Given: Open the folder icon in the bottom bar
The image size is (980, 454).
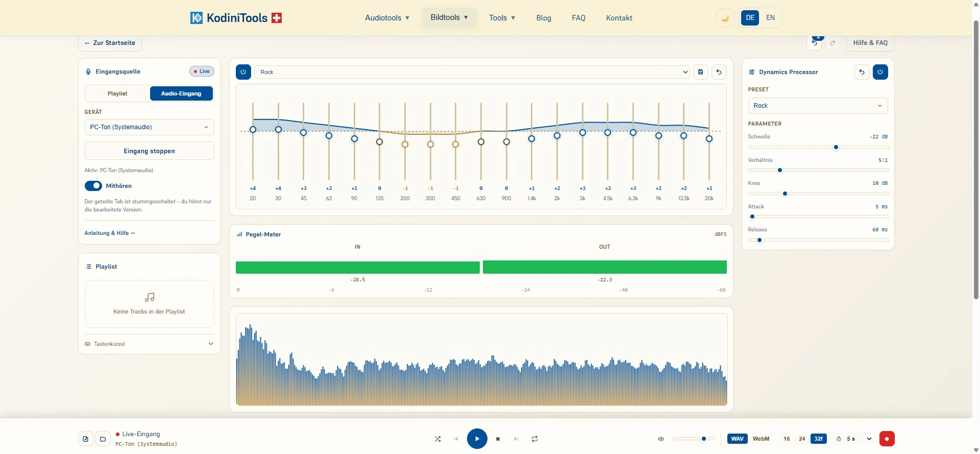Looking at the screenshot, I should (x=103, y=439).
